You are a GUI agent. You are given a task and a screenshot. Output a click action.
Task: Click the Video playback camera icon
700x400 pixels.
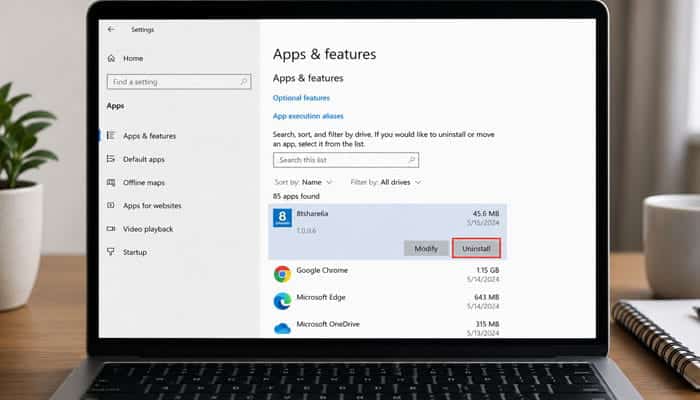click(111, 229)
